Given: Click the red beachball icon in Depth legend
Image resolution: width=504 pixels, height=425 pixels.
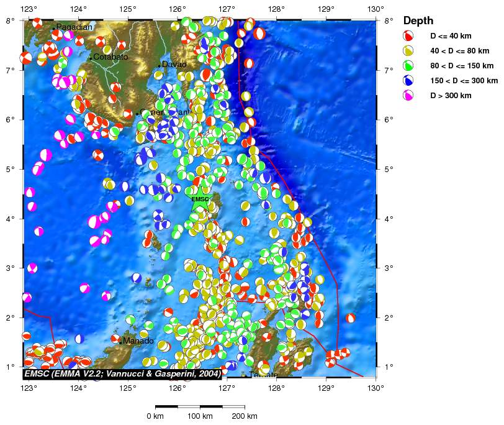Looking at the screenshot, I should click(408, 36).
